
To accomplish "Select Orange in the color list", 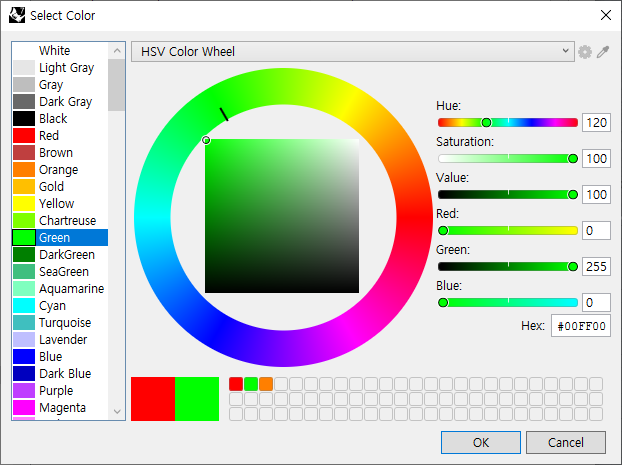I will point(60,170).
